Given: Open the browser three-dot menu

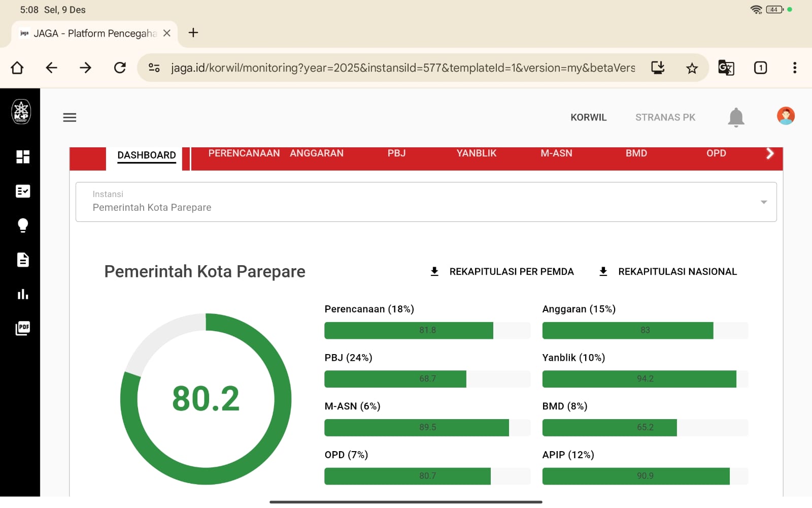Looking at the screenshot, I should [x=794, y=68].
